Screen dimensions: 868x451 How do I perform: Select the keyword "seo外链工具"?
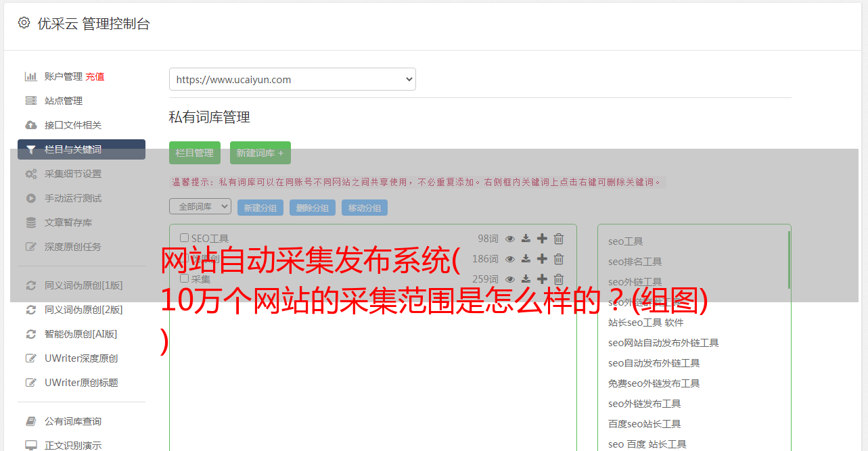(x=635, y=282)
